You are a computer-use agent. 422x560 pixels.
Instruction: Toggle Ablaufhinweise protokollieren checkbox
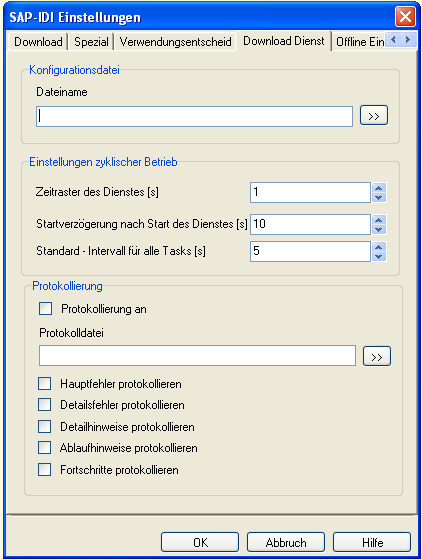[45, 448]
